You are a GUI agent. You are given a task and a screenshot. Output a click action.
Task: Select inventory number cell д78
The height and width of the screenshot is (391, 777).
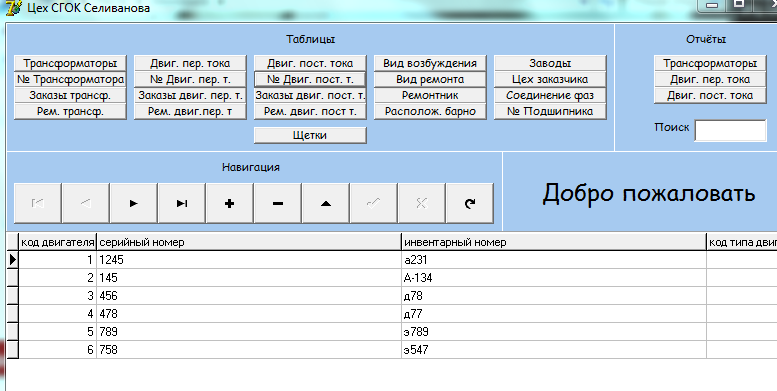coord(554,296)
